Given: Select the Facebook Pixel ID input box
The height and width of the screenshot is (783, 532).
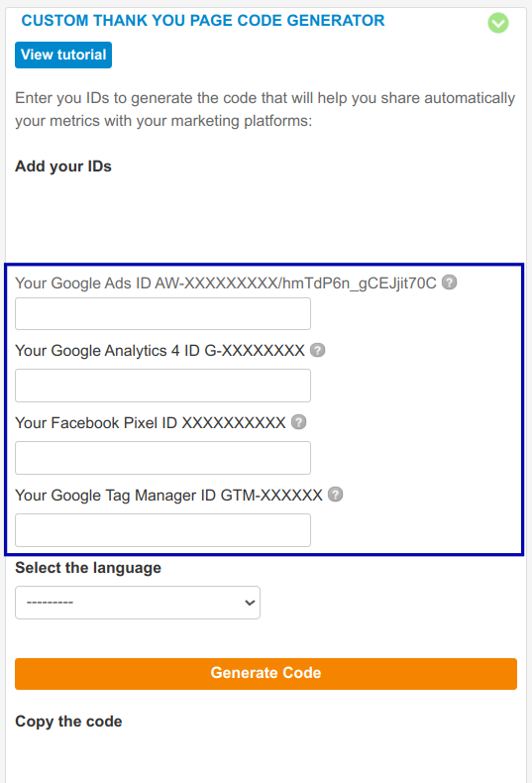Looking at the screenshot, I should (162, 458).
